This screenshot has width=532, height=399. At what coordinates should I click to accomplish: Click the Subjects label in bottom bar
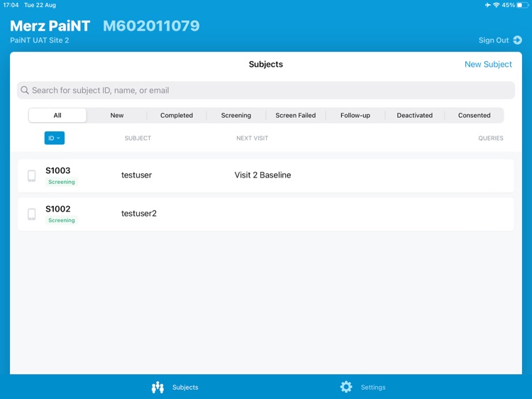tap(185, 387)
